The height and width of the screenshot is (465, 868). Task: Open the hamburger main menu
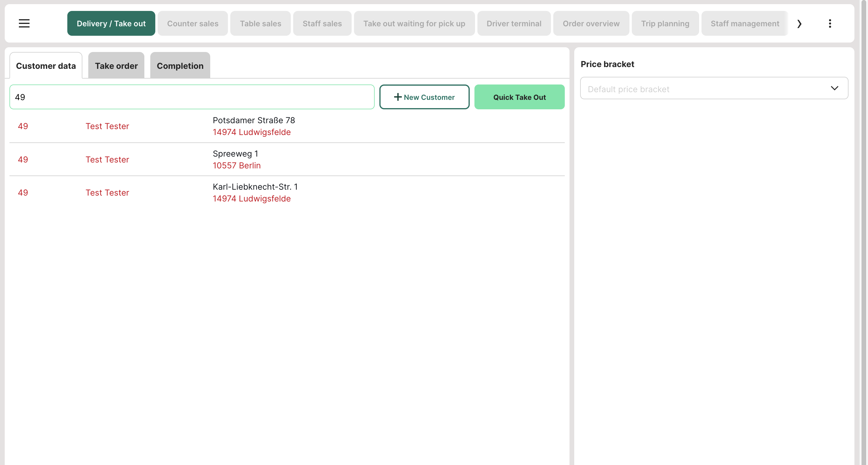click(24, 23)
